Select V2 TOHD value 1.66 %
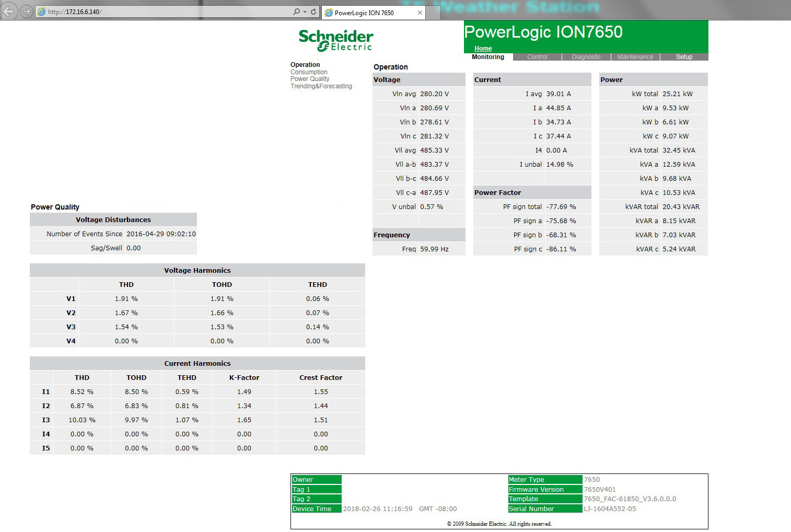Screen dimensions: 791x532 [x=222, y=313]
